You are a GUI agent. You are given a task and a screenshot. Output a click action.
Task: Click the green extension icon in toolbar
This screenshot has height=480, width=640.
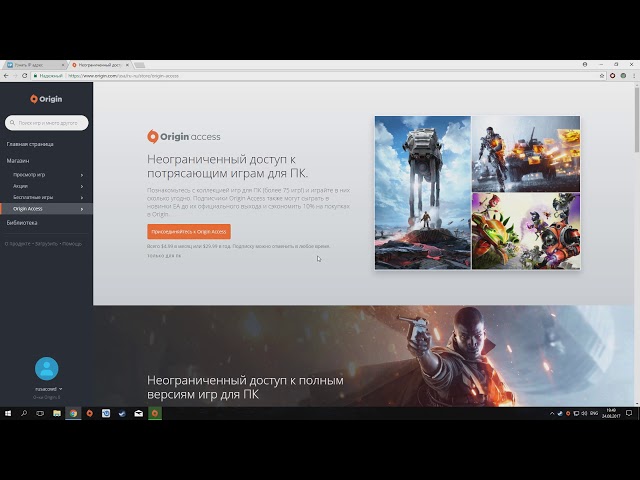point(623,76)
